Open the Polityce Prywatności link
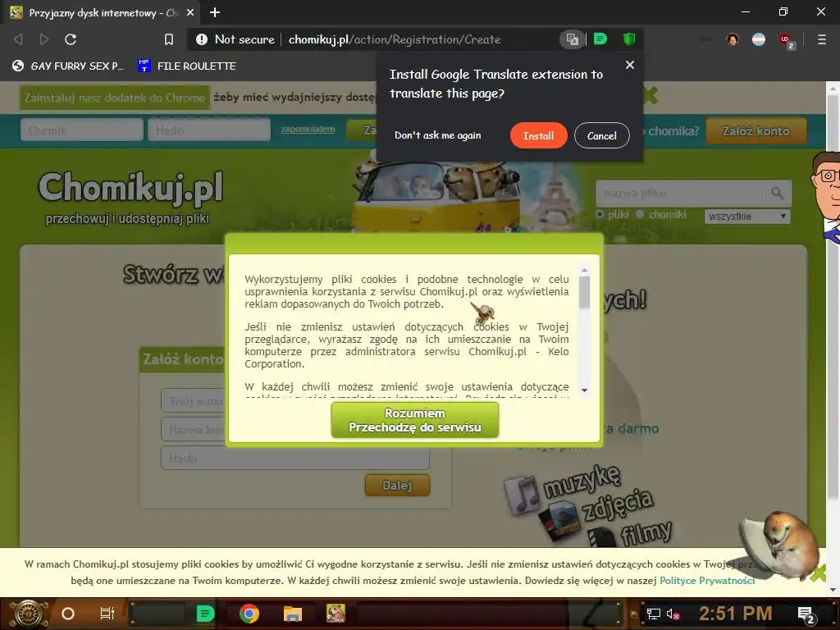This screenshot has width=840, height=630. point(707,581)
